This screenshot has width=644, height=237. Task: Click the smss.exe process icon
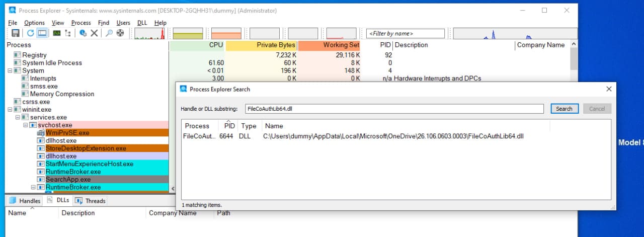pos(26,86)
